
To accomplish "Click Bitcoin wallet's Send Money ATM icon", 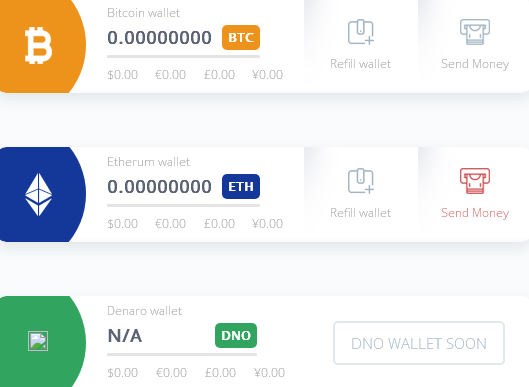I will [x=475, y=32].
